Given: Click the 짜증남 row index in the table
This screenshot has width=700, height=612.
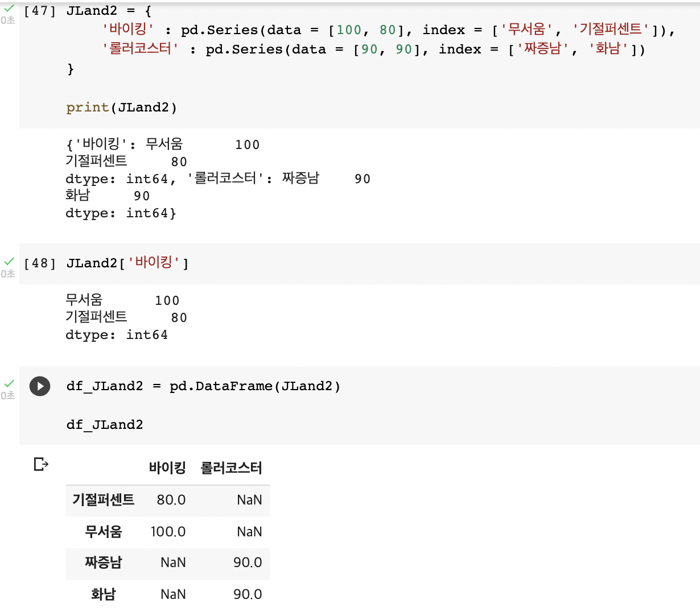Looking at the screenshot, I should click(103, 563).
